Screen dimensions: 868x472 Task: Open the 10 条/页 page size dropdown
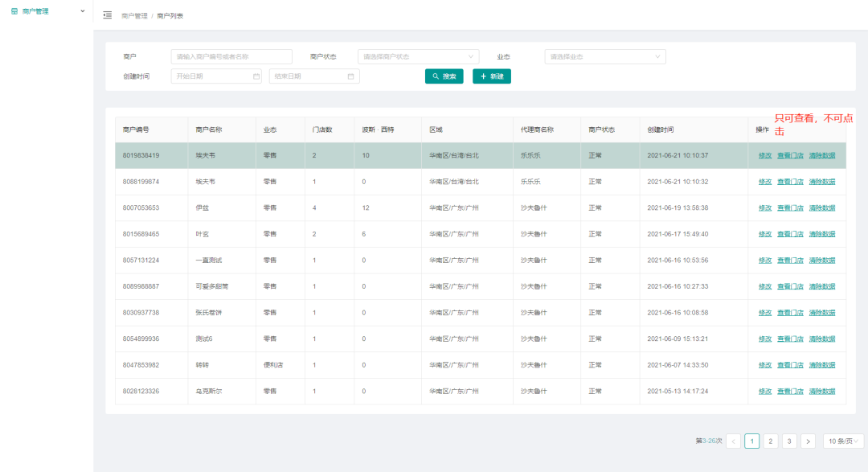pyautogui.click(x=843, y=441)
